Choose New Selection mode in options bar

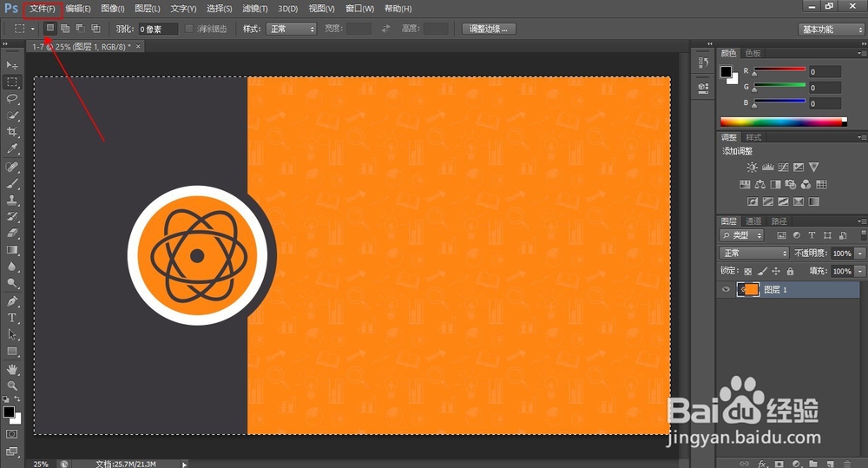49,28
